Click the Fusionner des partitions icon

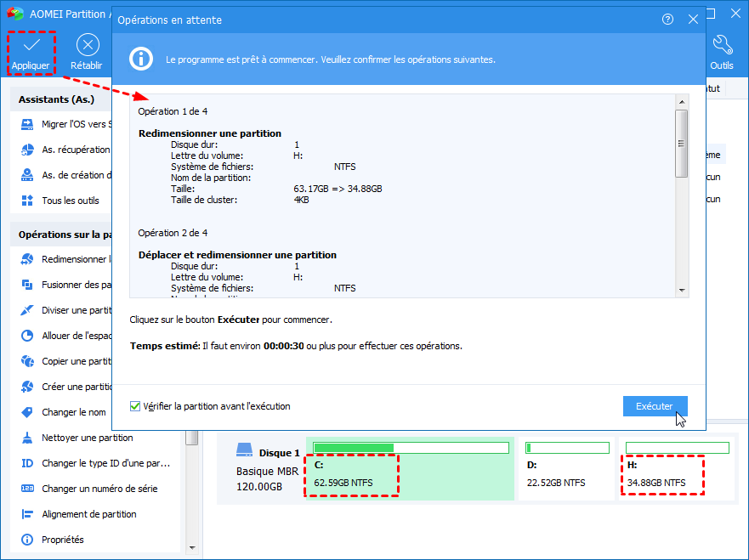[x=27, y=285]
